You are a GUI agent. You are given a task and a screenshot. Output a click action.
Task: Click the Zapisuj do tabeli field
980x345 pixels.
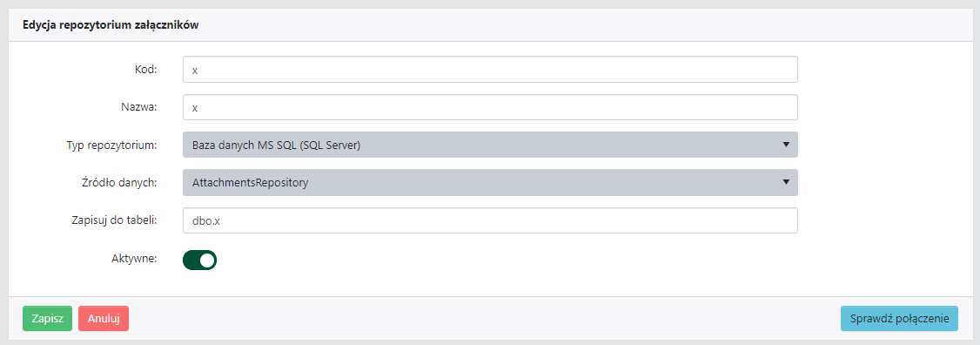(x=490, y=220)
